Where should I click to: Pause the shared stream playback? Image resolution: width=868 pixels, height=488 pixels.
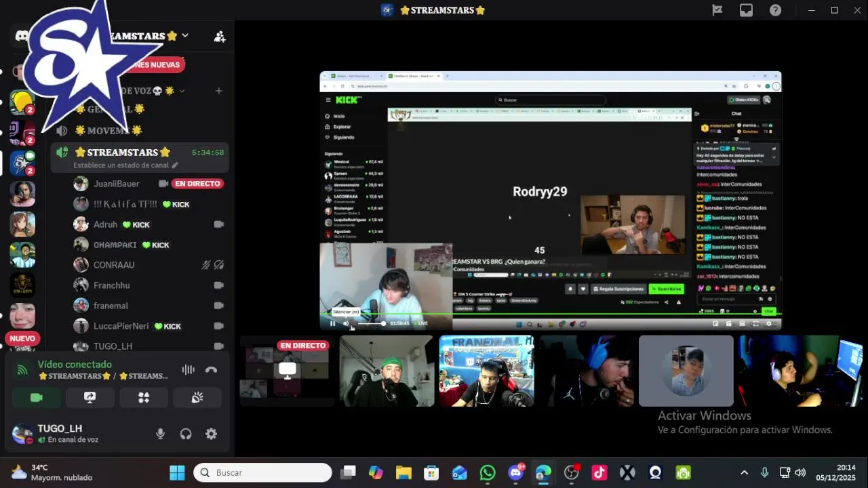click(x=332, y=323)
